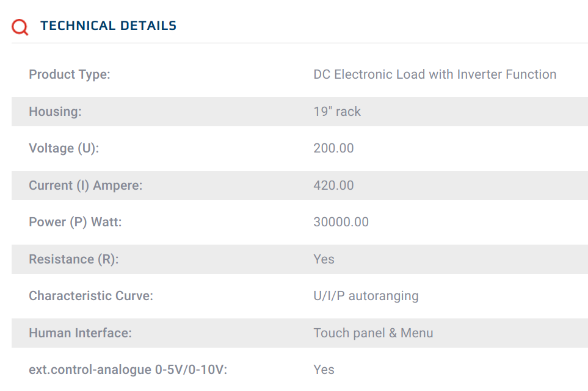Click the Product Type label

(70, 74)
